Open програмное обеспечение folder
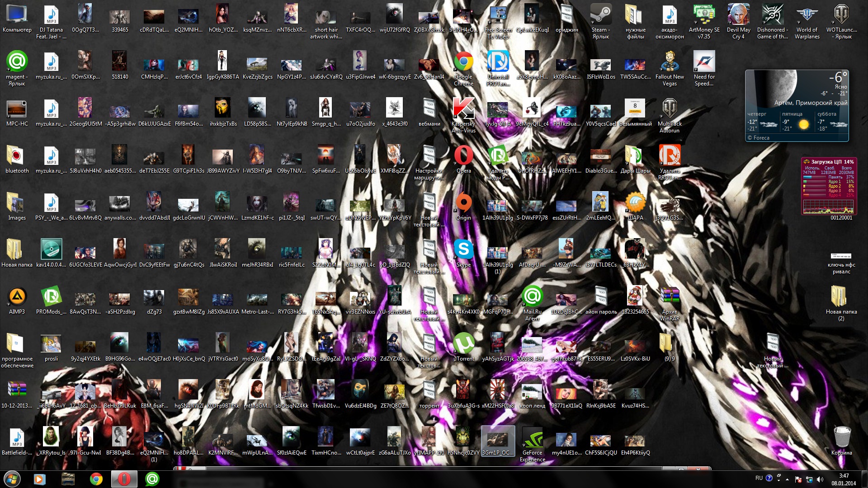The width and height of the screenshot is (868, 488). (17, 351)
